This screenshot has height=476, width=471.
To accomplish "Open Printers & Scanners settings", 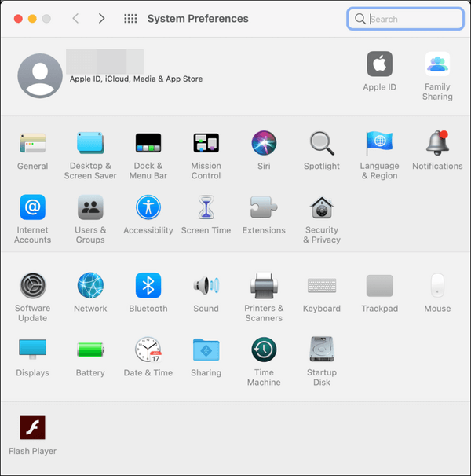I will tap(264, 286).
